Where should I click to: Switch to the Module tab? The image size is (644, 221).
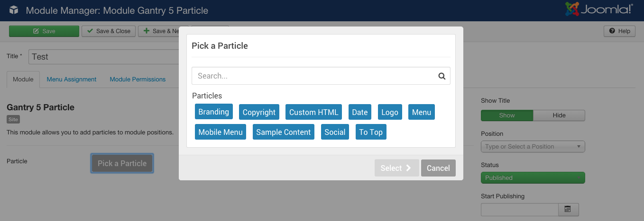23,80
